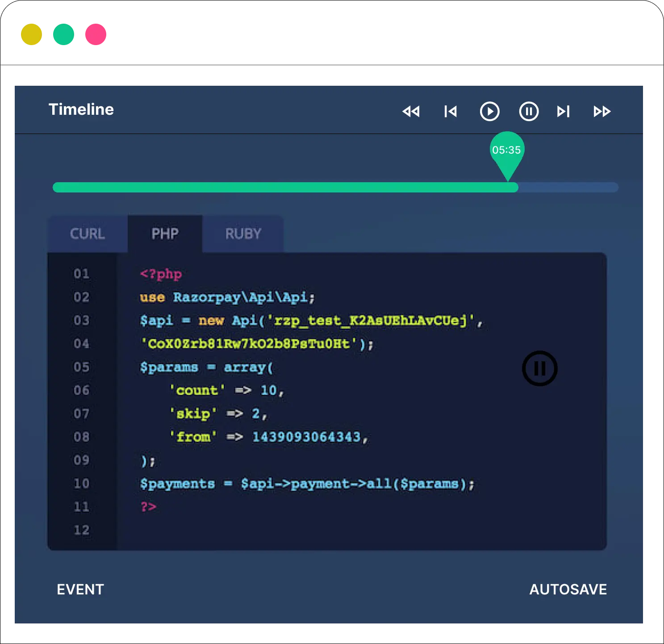Viewport: 664px width, 644px height.
Task: Click the fast-forward double-arrow icon
Action: [x=602, y=111]
